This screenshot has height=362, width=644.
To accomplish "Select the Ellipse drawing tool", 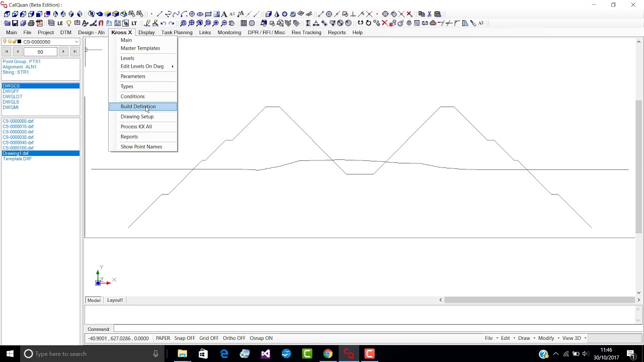I will coord(200,14).
